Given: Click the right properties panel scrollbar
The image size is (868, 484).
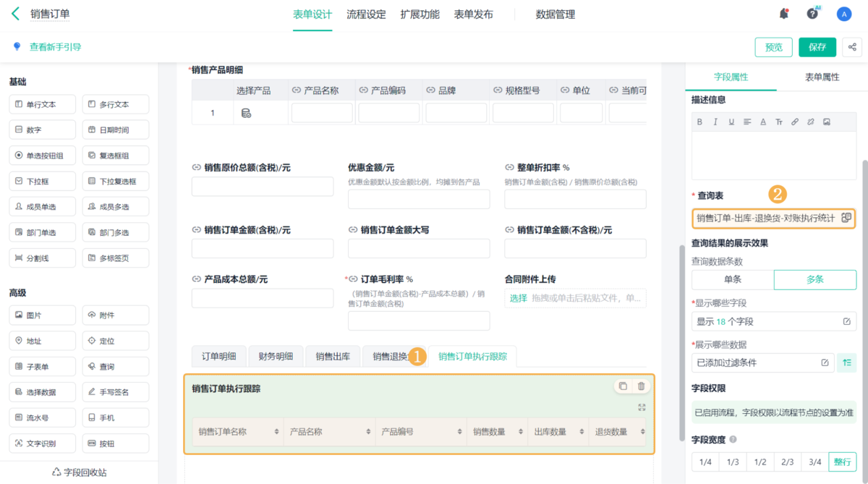Looking at the screenshot, I should (x=864, y=289).
